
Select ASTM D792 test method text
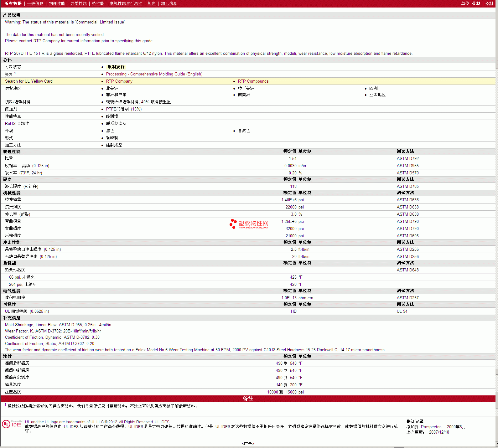click(x=407, y=158)
